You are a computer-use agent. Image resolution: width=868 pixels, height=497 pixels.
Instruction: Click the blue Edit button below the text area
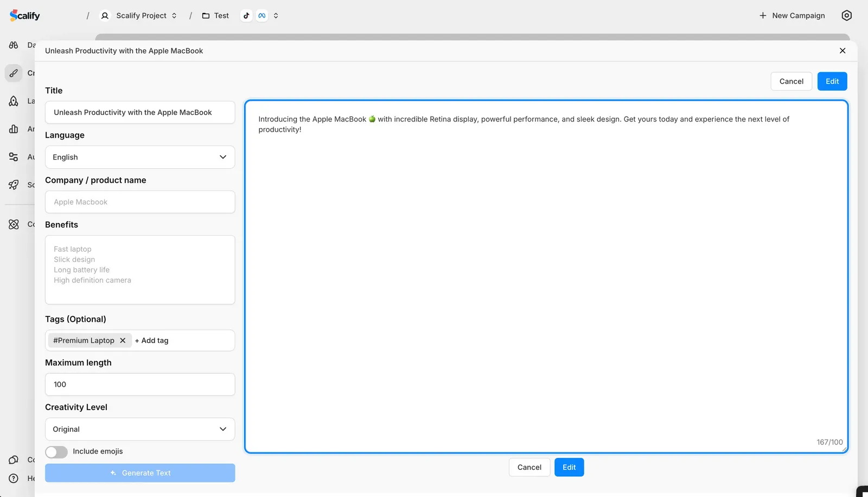(x=569, y=467)
